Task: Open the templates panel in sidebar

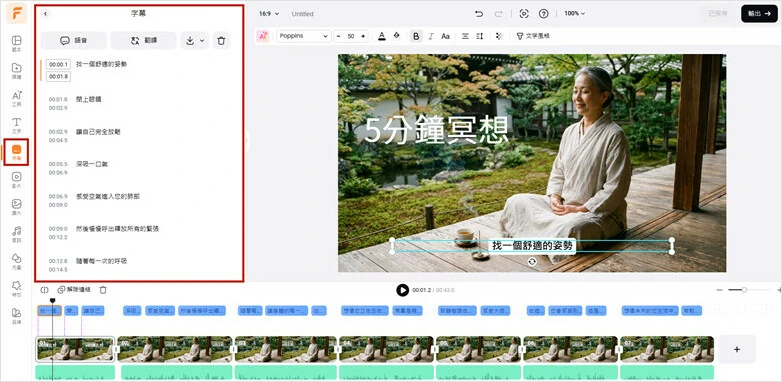Action: 16,43
